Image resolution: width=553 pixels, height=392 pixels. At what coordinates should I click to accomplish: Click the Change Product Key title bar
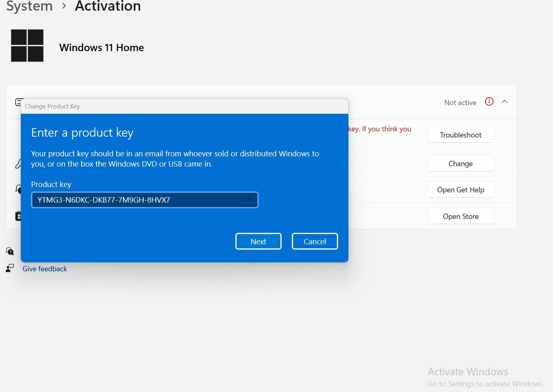tap(185, 106)
